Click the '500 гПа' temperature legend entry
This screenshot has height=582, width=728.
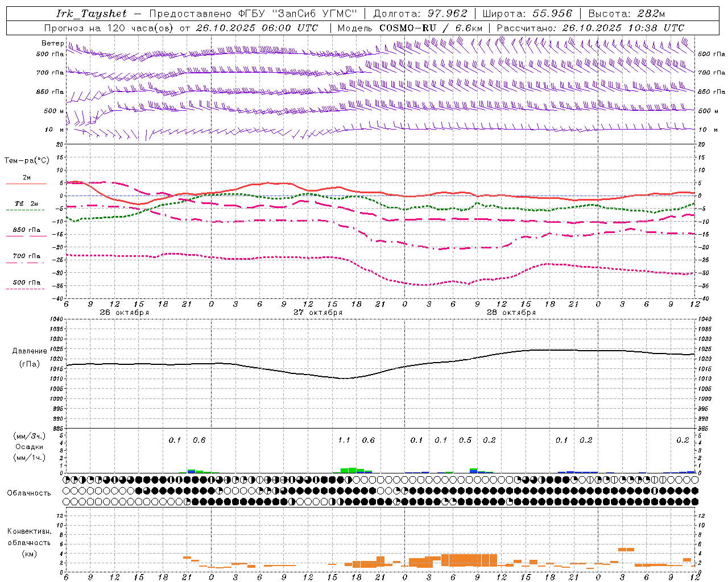pyautogui.click(x=26, y=282)
